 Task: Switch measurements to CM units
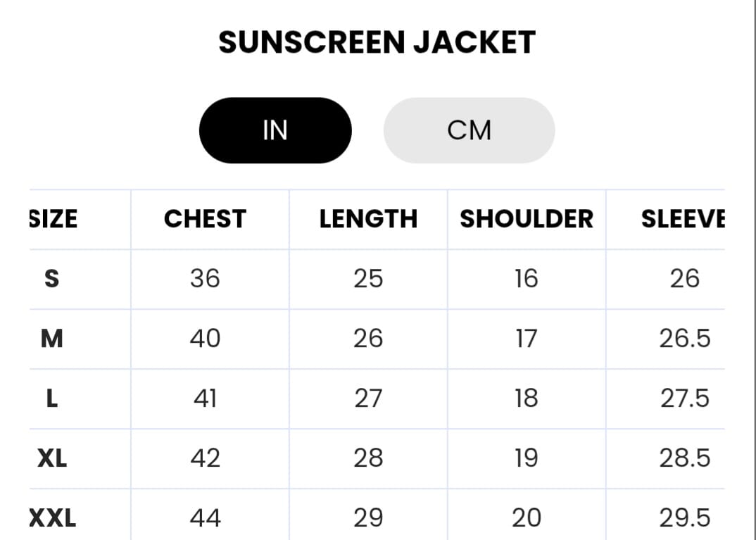click(x=469, y=130)
